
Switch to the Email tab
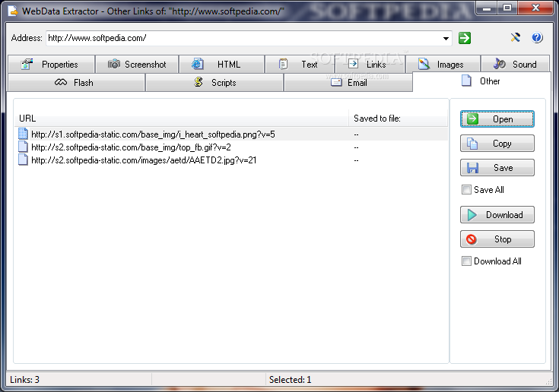pyautogui.click(x=348, y=83)
